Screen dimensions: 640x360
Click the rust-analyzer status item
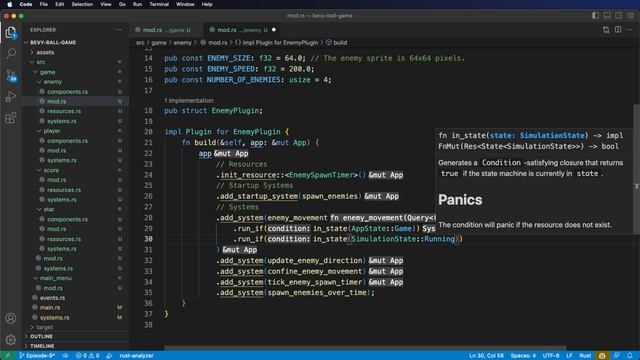[x=136, y=356]
